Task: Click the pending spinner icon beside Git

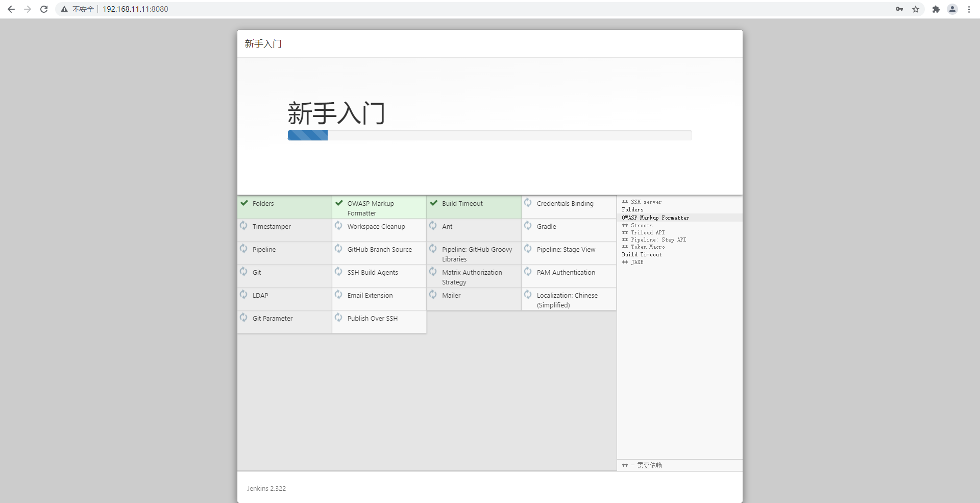Action: click(x=244, y=272)
